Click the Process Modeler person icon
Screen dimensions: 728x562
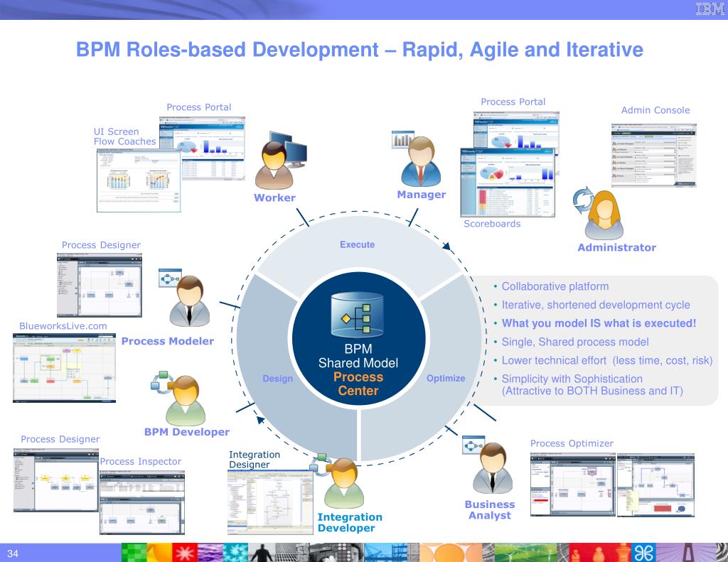point(189,301)
